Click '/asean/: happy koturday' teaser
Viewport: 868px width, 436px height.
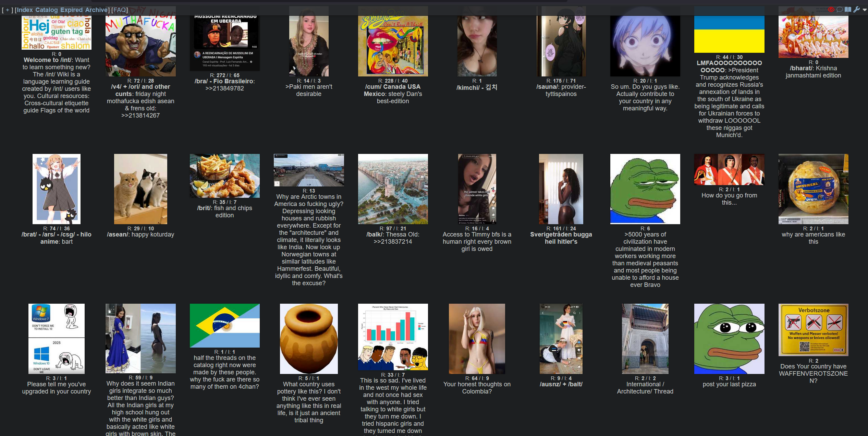click(x=140, y=234)
